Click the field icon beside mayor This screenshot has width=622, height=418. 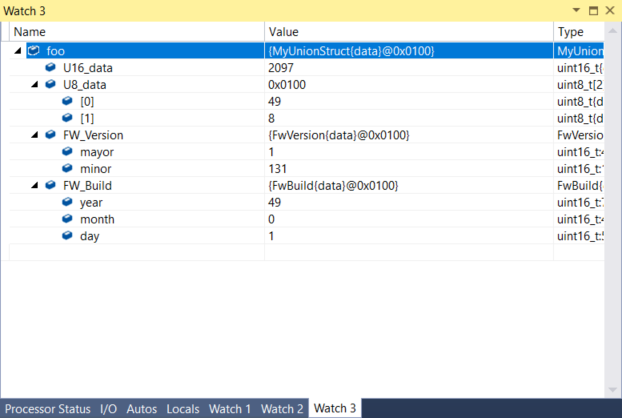pos(67,151)
